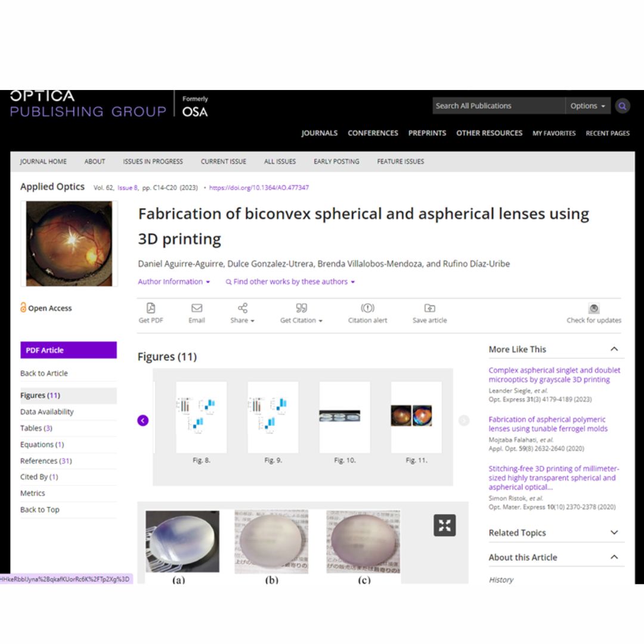This screenshot has height=644, width=644.
Task: Go to previous figures with purple arrow
Action: pyautogui.click(x=143, y=420)
